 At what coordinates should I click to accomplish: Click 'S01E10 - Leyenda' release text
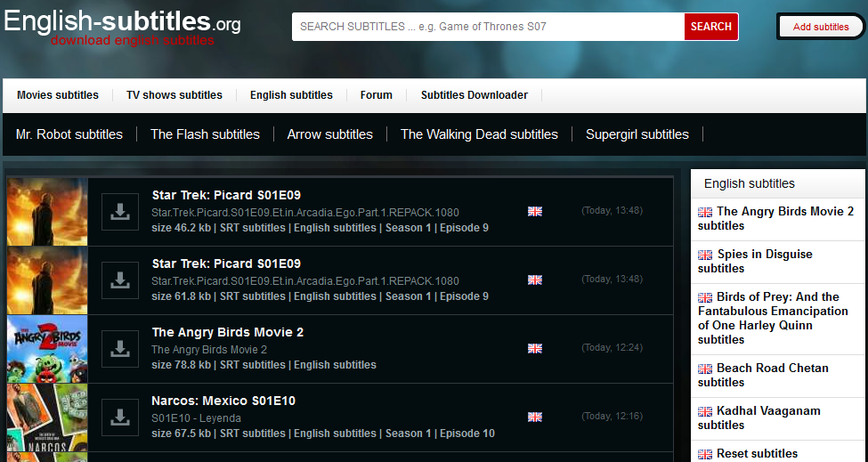pos(196,418)
